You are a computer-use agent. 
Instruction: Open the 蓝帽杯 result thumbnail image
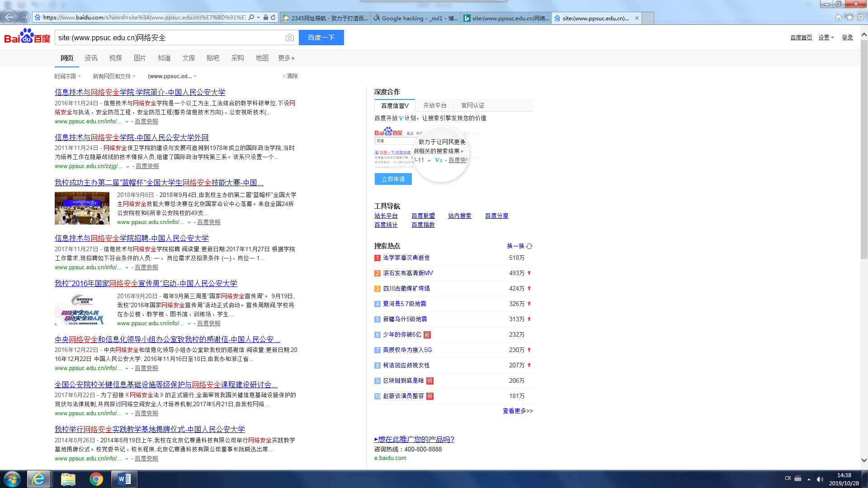point(82,208)
